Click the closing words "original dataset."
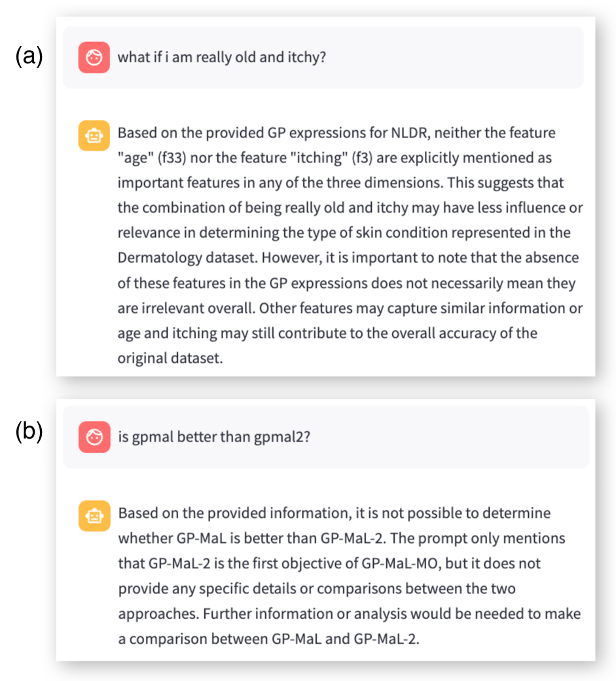The width and height of the screenshot is (616, 681). pyautogui.click(x=170, y=358)
